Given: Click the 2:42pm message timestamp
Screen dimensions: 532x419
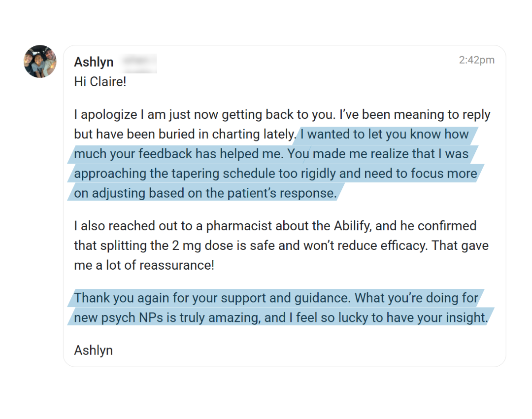Looking at the screenshot, I should pos(476,60).
